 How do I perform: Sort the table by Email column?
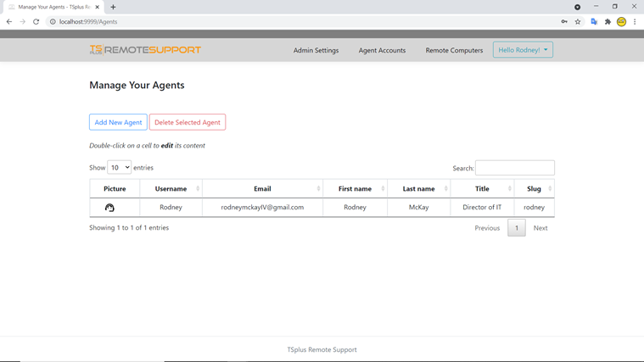[x=262, y=189]
